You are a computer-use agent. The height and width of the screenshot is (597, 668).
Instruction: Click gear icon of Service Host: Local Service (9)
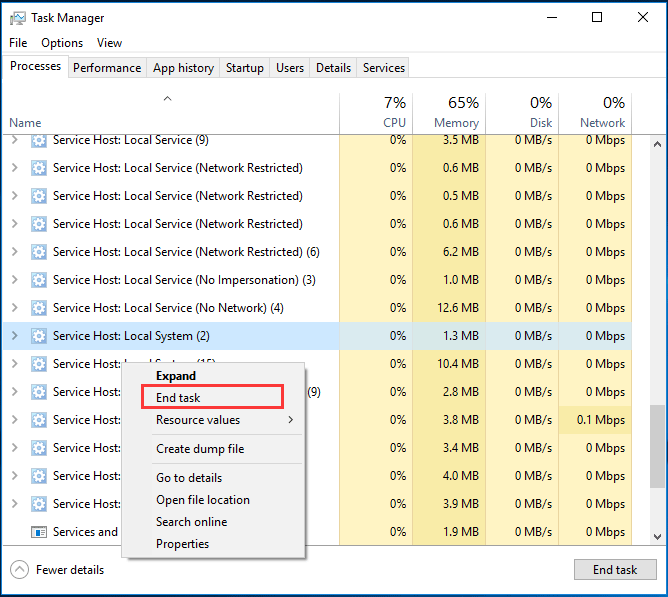click(39, 141)
